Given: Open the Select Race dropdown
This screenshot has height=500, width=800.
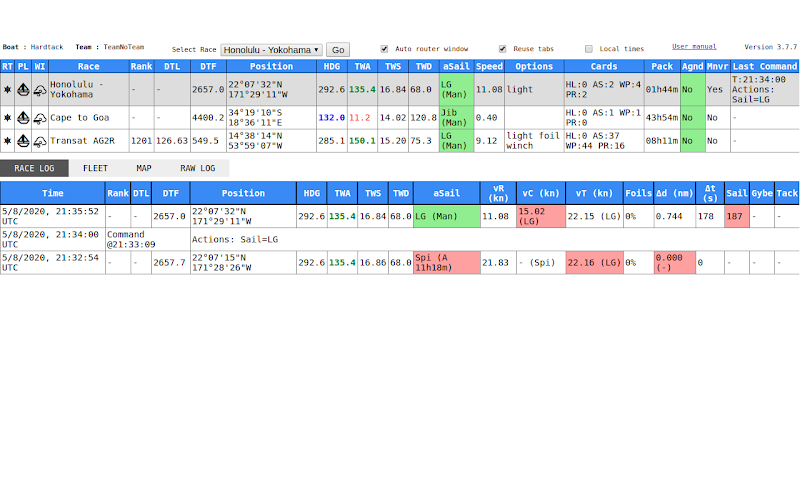Looking at the screenshot, I should (271, 49).
